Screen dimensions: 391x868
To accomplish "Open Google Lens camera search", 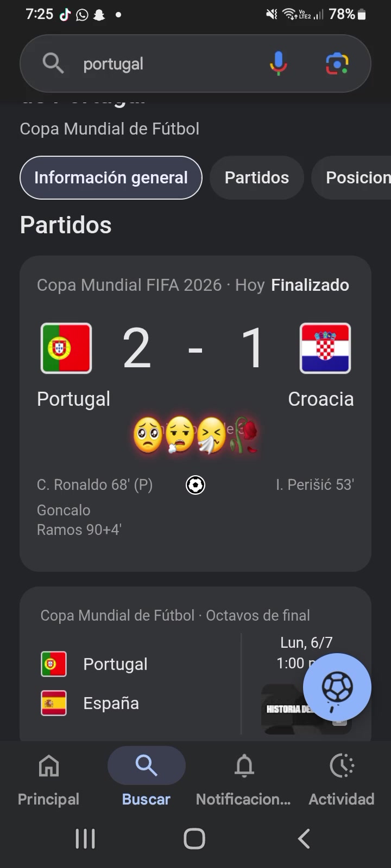I will pos(337,63).
